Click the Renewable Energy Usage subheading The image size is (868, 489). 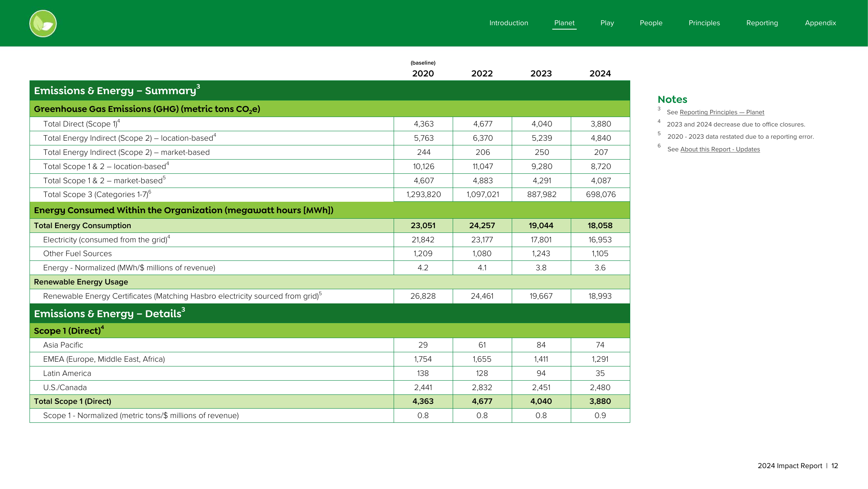click(x=81, y=282)
